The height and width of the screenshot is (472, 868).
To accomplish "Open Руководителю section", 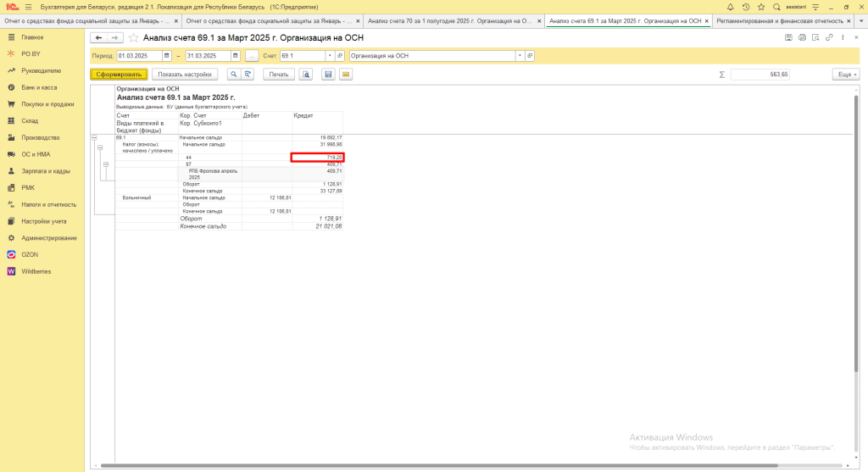I will (41, 71).
